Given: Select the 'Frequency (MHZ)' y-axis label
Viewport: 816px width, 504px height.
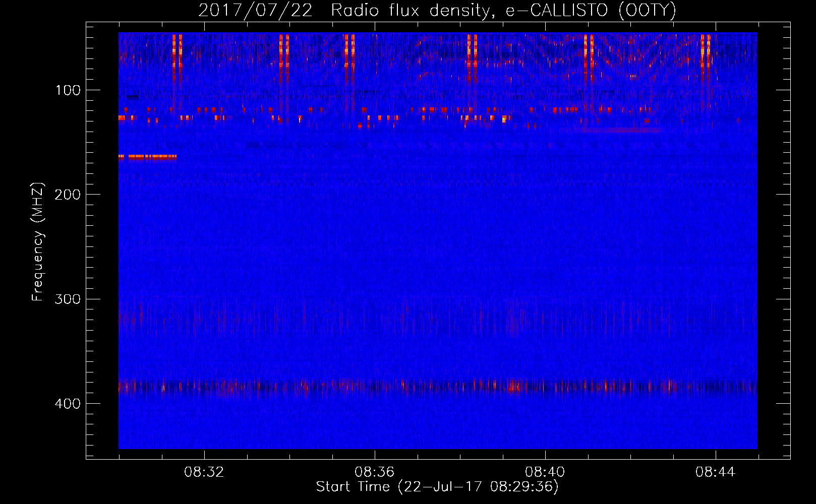Looking at the screenshot, I should coord(38,242).
